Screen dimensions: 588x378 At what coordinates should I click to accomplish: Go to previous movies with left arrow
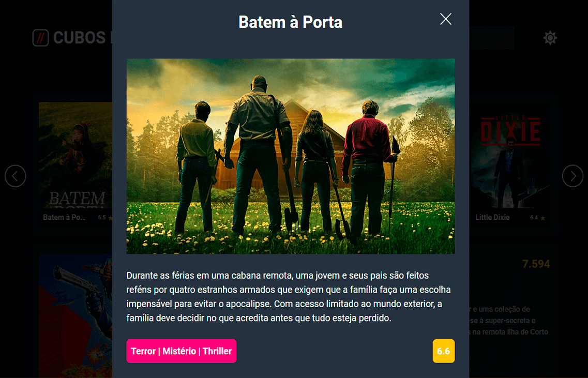pyautogui.click(x=16, y=176)
